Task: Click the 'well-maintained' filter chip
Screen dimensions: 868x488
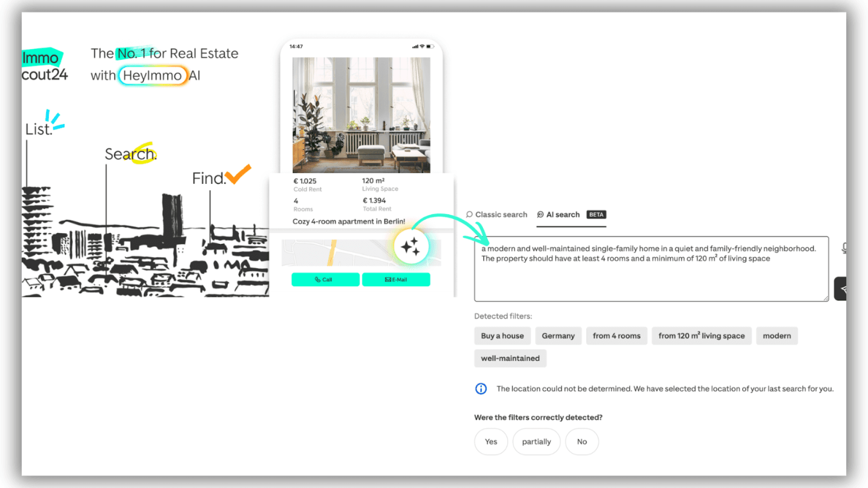Action: tap(510, 358)
